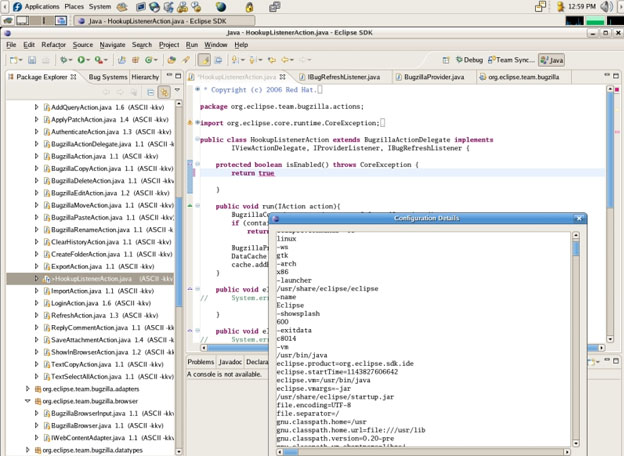Open the Navigate menu

click(x=112, y=45)
